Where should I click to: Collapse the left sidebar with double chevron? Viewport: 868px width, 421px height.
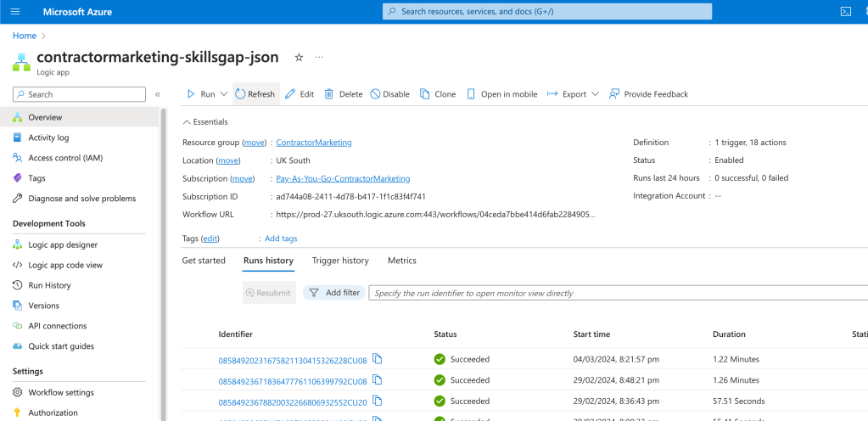(x=158, y=94)
